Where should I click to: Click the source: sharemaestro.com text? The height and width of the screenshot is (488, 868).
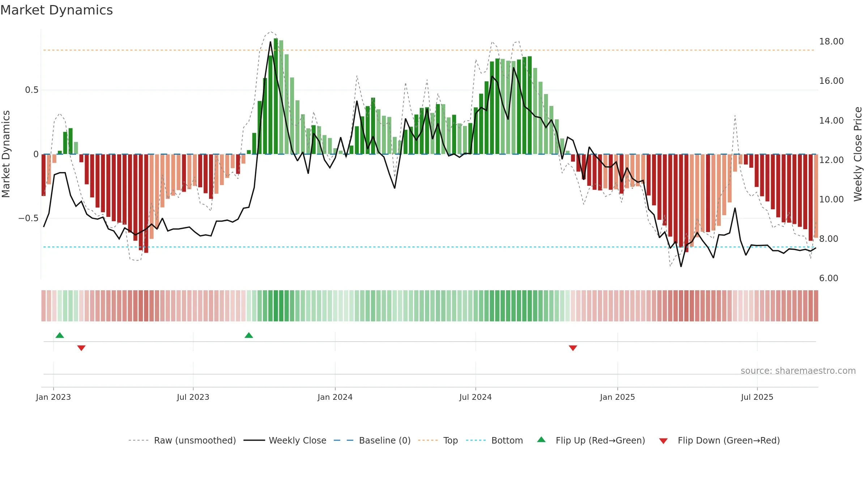798,371
